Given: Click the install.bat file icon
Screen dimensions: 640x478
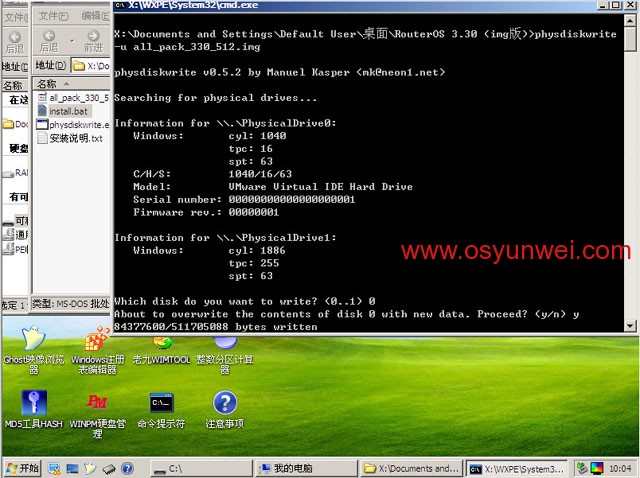Looking at the screenshot, I should pyautogui.click(x=42, y=111).
